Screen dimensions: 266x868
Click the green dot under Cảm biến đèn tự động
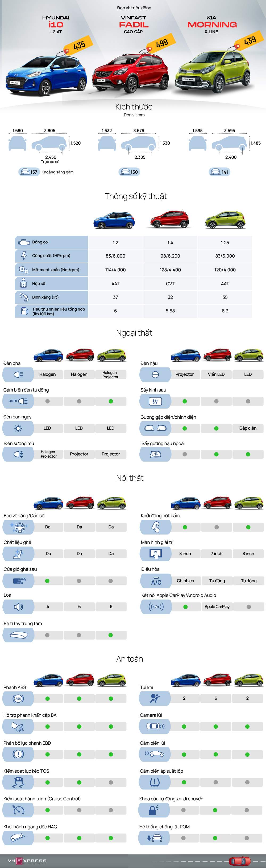pyautogui.click(x=111, y=401)
